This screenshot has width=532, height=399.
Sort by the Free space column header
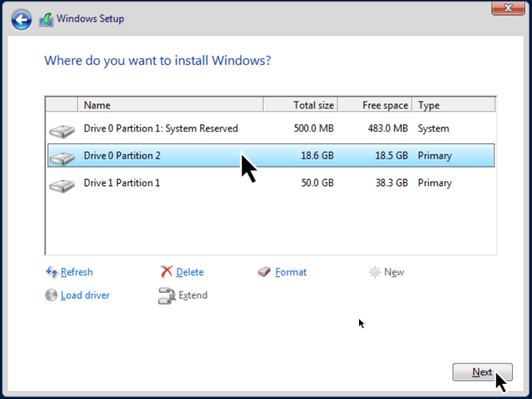coord(376,105)
